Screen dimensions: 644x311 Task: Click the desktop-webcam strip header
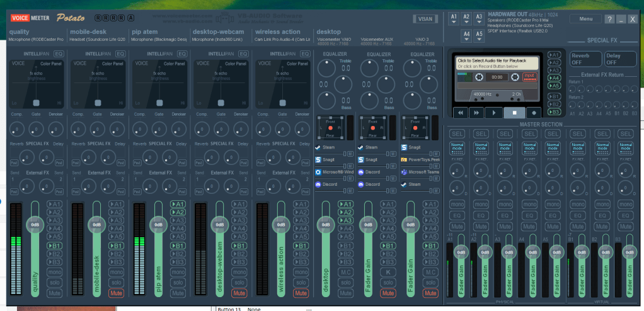pos(218,31)
